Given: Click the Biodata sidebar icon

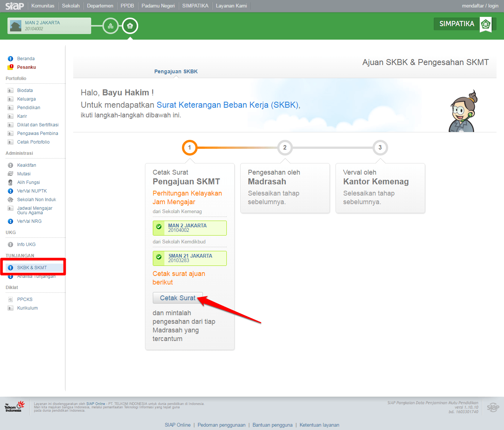Looking at the screenshot, I should (10, 90).
